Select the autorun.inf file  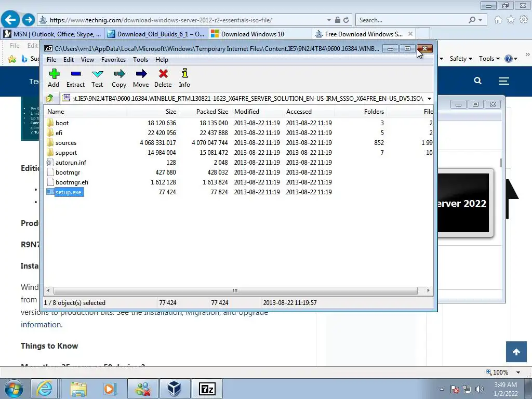(x=71, y=163)
